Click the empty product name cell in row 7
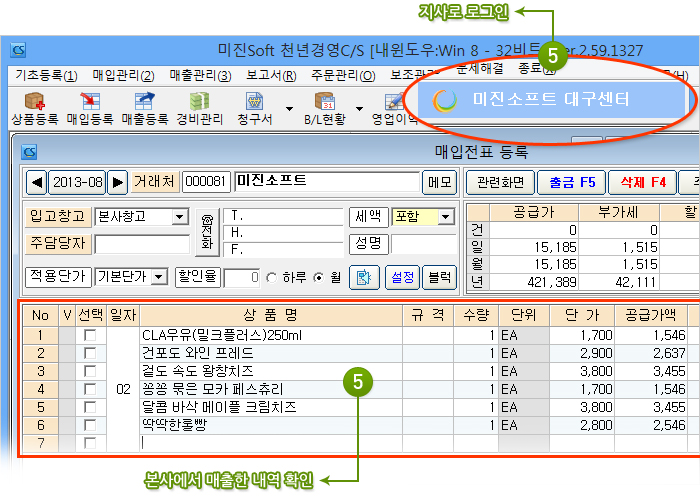The height and width of the screenshot is (500, 700). 271,443
